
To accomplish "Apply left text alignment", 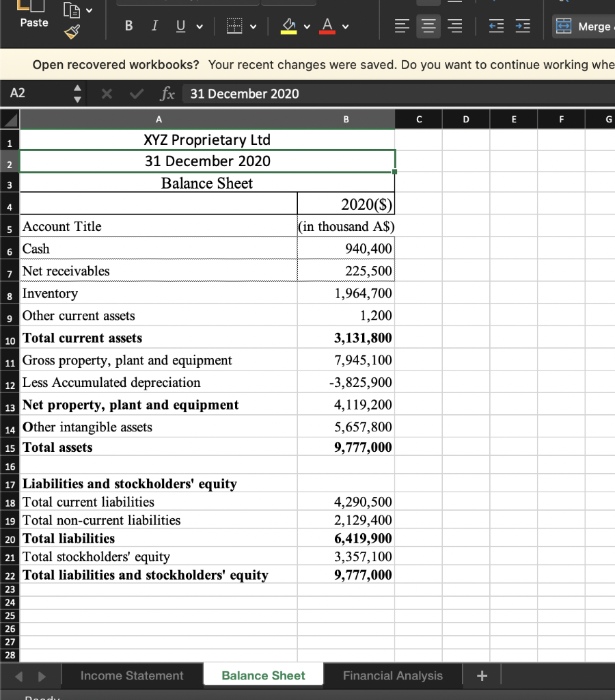I will [401, 26].
